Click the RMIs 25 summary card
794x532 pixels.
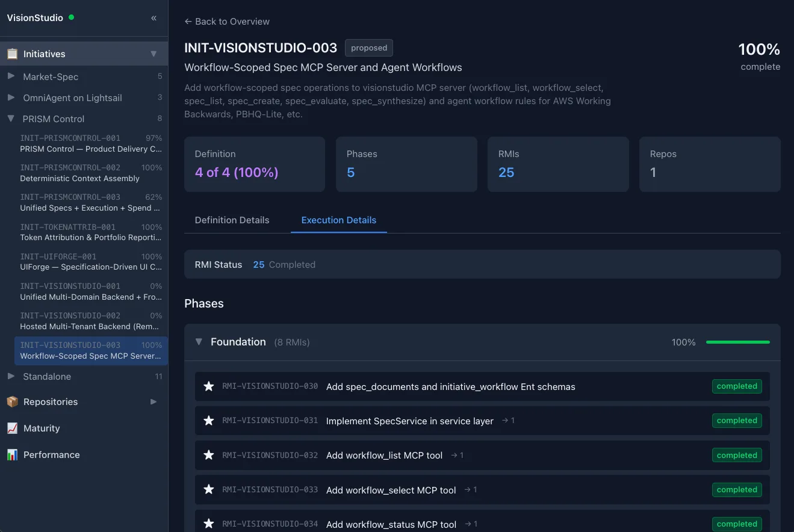[x=558, y=164]
